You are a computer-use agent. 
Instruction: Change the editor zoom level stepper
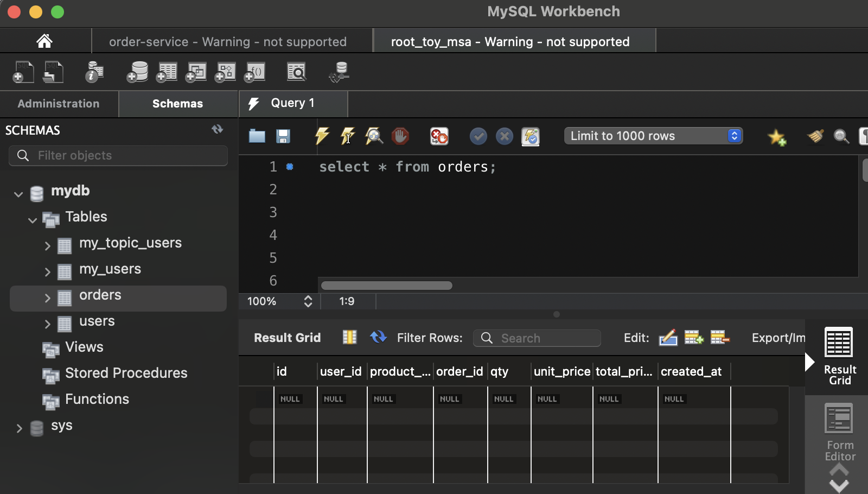tap(308, 301)
